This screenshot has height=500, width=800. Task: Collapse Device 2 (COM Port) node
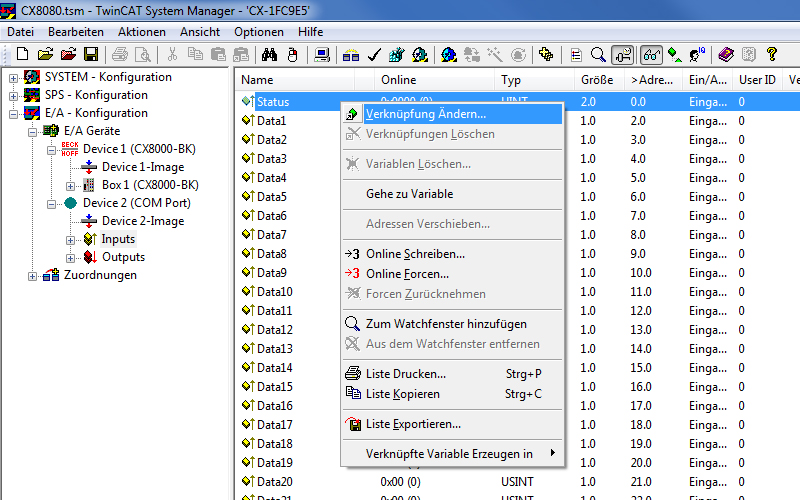point(51,204)
